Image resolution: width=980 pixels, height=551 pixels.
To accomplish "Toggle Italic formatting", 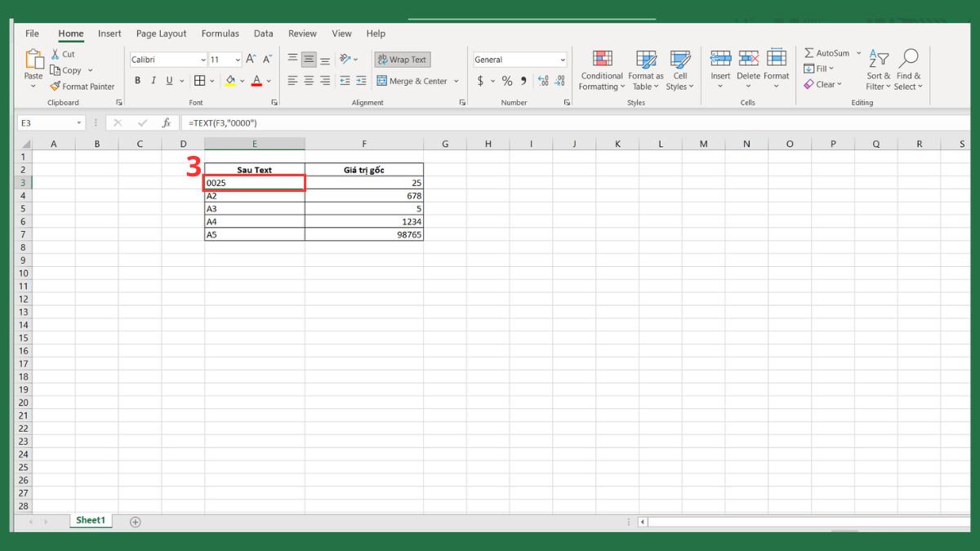I will [x=154, y=81].
